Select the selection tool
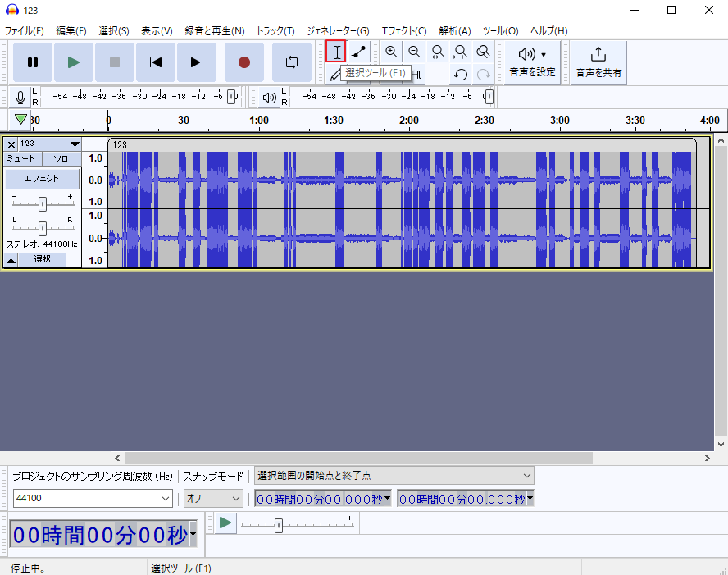 [x=336, y=51]
